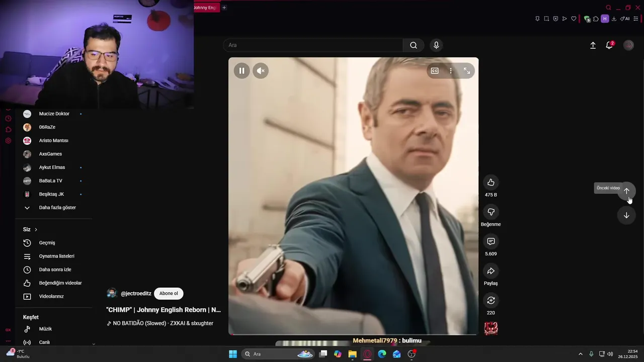Open the sound thumbnail beside the Short
This screenshot has width=644, height=362.
[491, 329]
